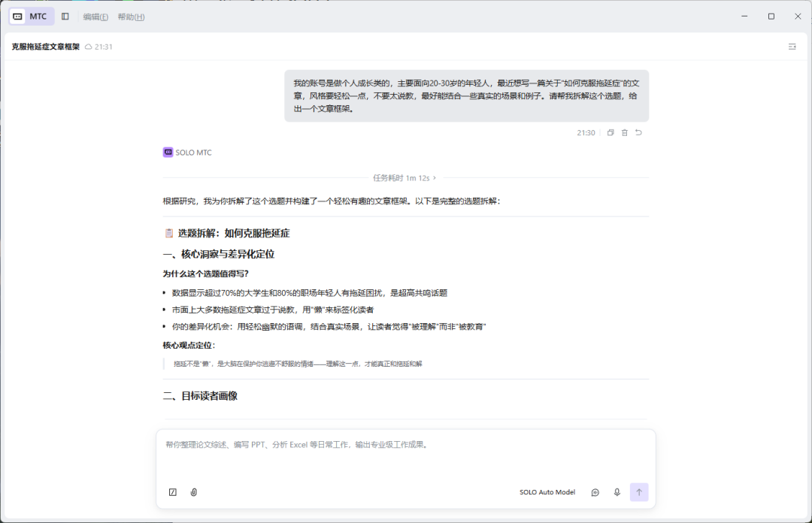Expand the 任务耗时 1m 12s details
This screenshot has height=523, width=812.
point(404,177)
